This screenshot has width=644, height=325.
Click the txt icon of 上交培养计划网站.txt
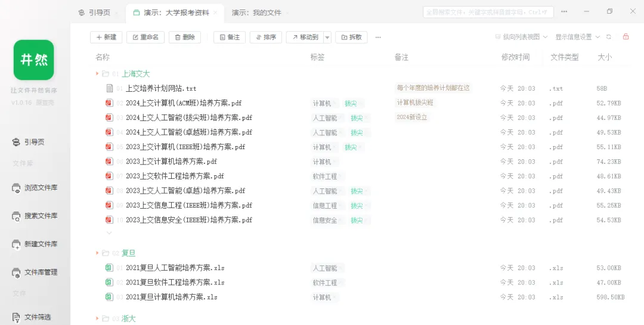(109, 88)
